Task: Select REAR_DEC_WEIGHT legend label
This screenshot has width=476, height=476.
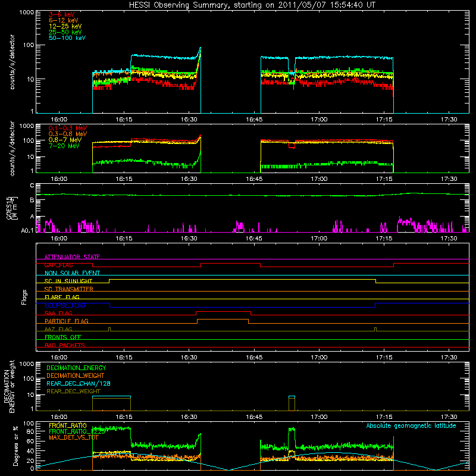Action: (73, 392)
